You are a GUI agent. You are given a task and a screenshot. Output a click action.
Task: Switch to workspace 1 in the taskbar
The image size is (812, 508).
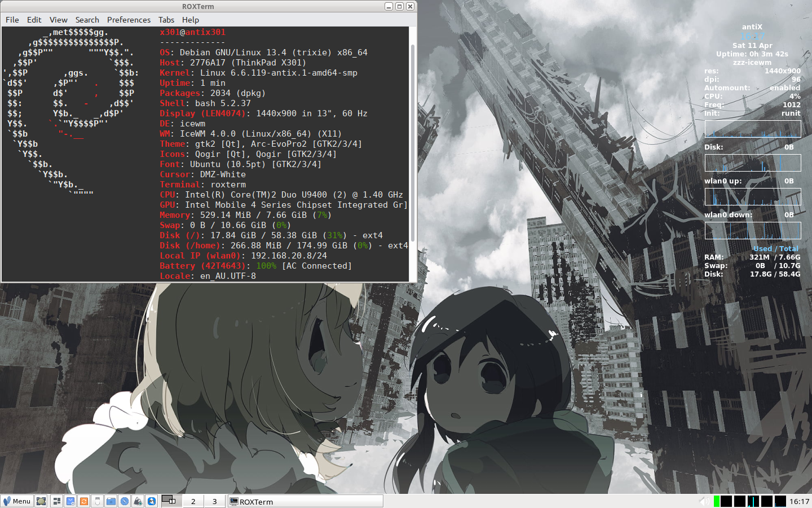pyautogui.click(x=171, y=501)
